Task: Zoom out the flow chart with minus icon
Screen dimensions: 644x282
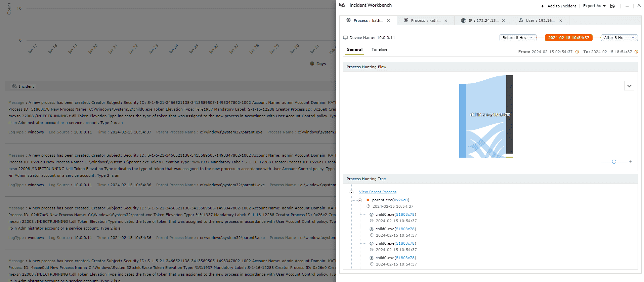Action: pyautogui.click(x=596, y=162)
